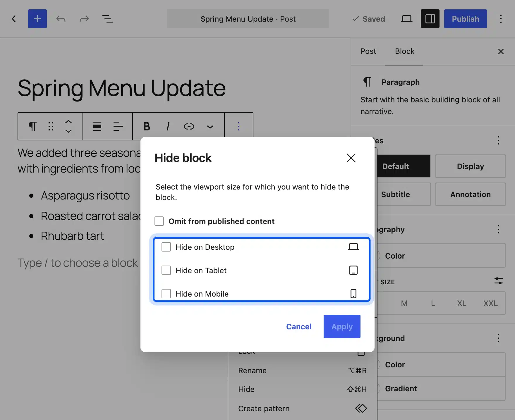515x420 pixels.
Task: Toggle bold formatting in block toolbar
Action: [x=147, y=126]
